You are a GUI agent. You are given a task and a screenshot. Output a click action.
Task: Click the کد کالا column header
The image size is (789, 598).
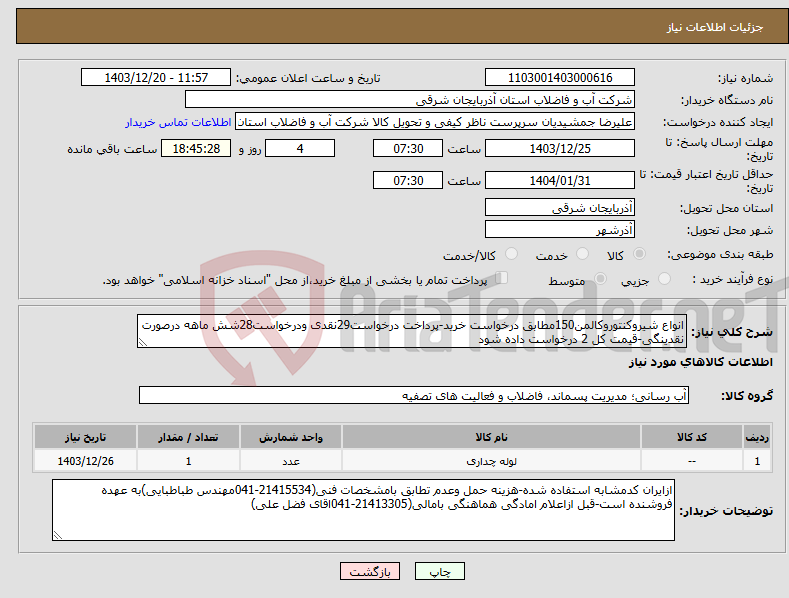click(692, 437)
